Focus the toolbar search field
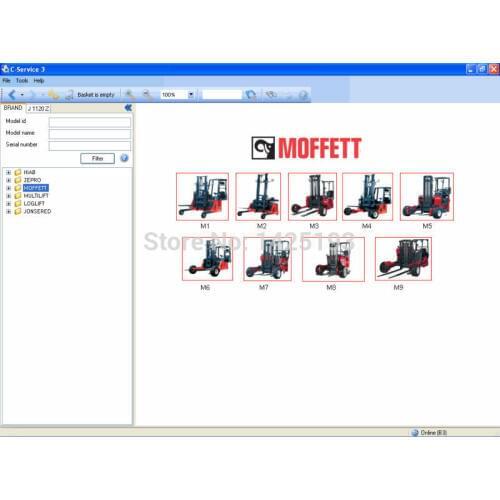This screenshot has width=500, height=500. (x=222, y=95)
